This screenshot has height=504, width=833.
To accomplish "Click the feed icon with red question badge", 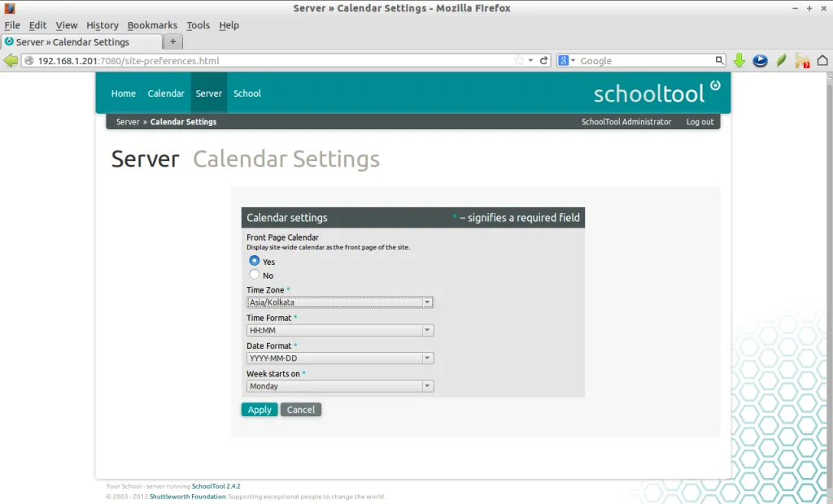I will (x=800, y=60).
